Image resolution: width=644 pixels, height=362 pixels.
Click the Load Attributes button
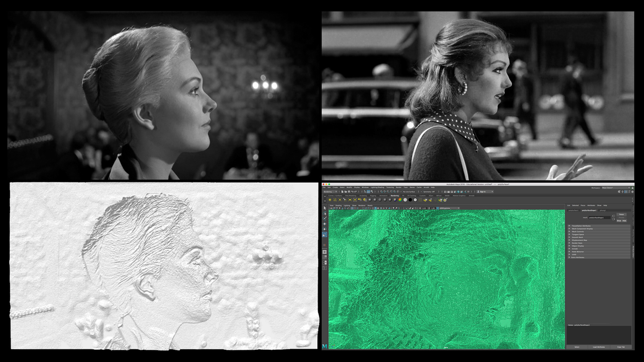[x=599, y=347]
